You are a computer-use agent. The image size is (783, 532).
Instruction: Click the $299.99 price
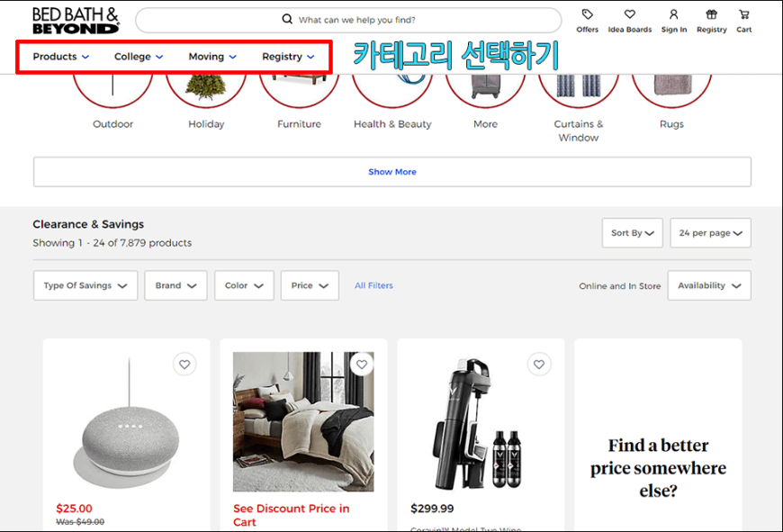pyautogui.click(x=432, y=509)
